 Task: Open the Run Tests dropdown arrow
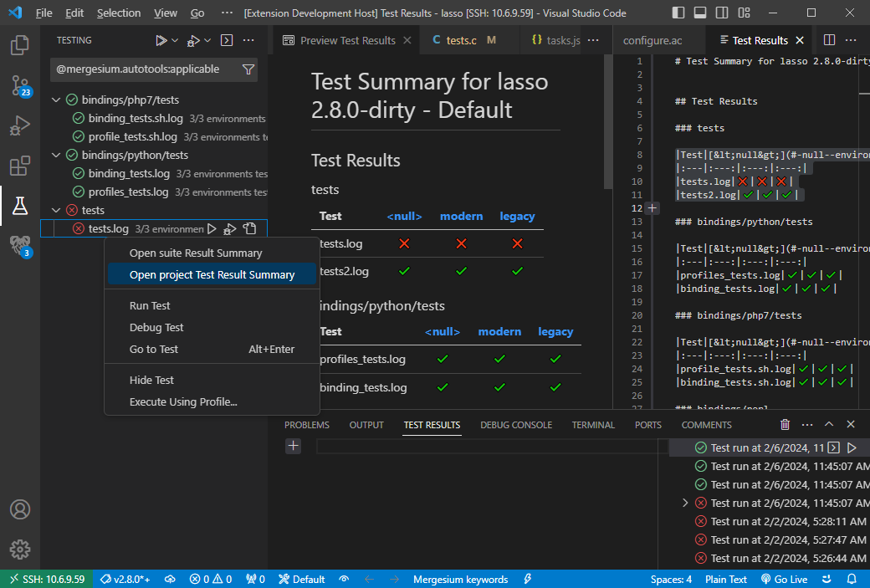pyautogui.click(x=175, y=40)
